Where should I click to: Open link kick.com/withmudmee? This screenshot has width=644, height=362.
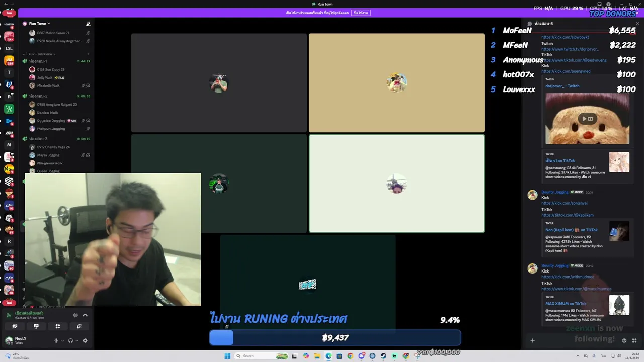(x=568, y=277)
